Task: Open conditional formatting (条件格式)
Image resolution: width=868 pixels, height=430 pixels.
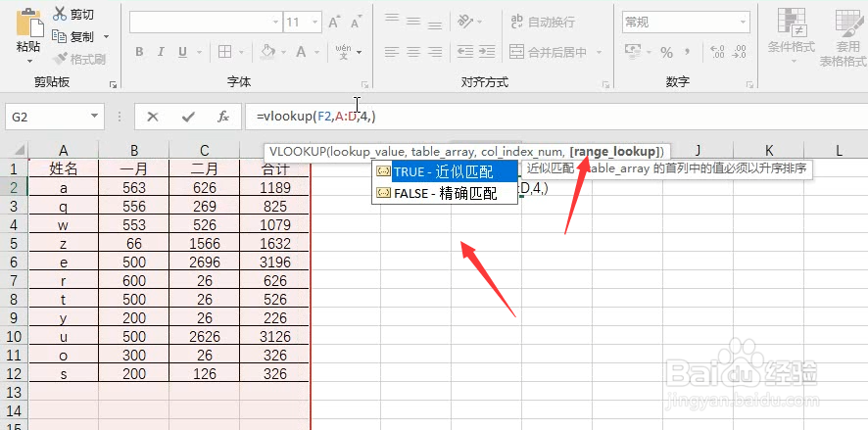Action: coord(792,33)
